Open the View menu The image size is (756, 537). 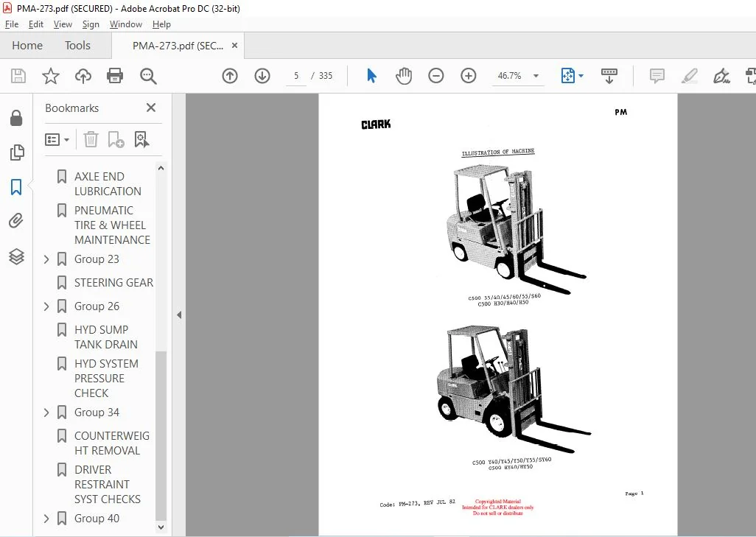pyautogui.click(x=63, y=24)
